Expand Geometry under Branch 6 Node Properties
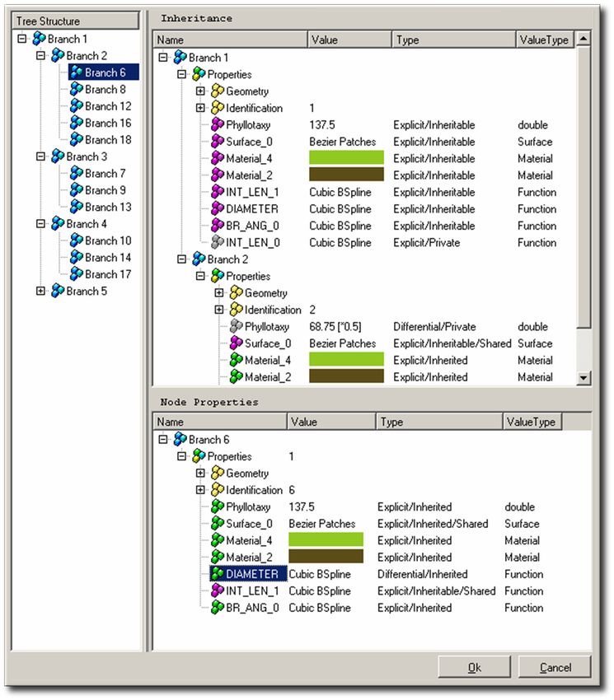The height and width of the screenshot is (700, 614). coord(200,474)
